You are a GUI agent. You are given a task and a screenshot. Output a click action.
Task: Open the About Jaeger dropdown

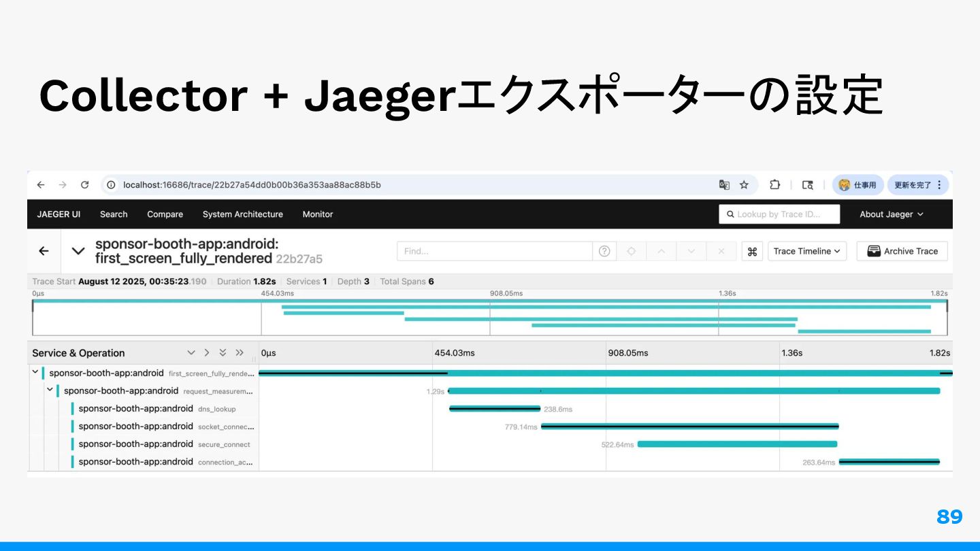pos(892,214)
